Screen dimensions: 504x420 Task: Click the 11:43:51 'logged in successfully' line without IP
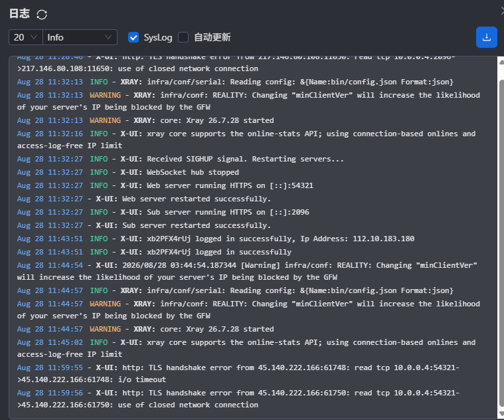pyautogui.click(x=154, y=252)
